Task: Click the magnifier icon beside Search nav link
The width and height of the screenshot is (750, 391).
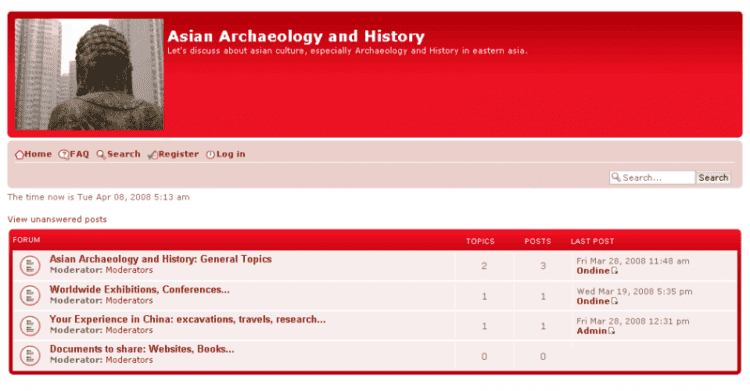Action: (x=101, y=155)
